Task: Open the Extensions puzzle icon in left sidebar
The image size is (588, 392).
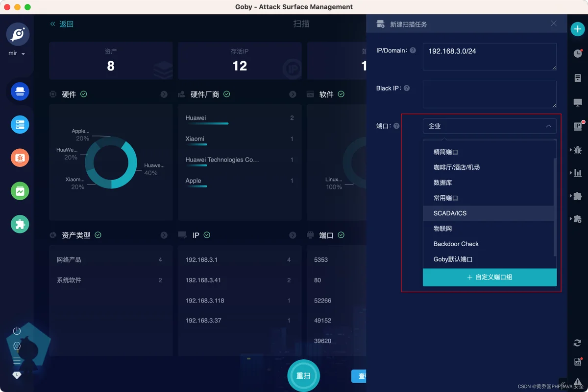Action: tap(20, 224)
